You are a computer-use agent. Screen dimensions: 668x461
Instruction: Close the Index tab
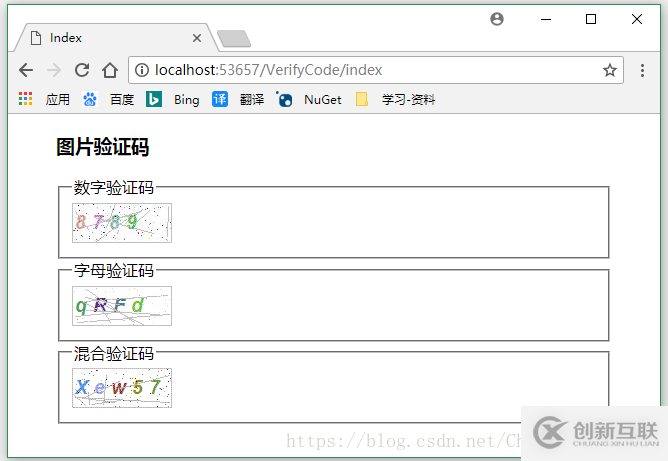pos(197,38)
